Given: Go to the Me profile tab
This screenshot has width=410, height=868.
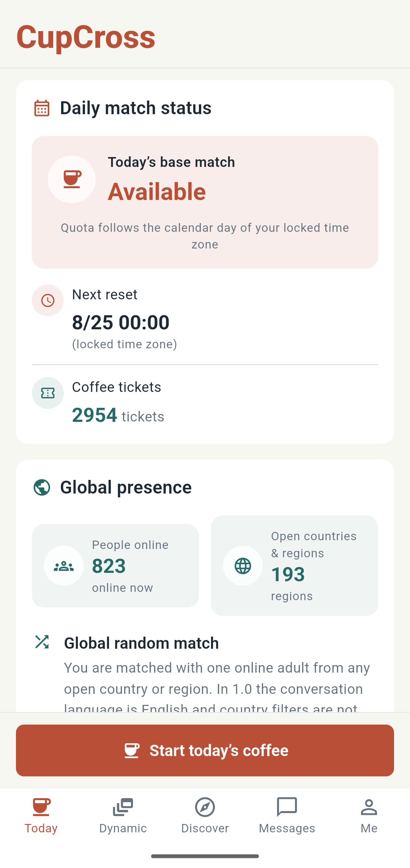Looking at the screenshot, I should coord(369,816).
